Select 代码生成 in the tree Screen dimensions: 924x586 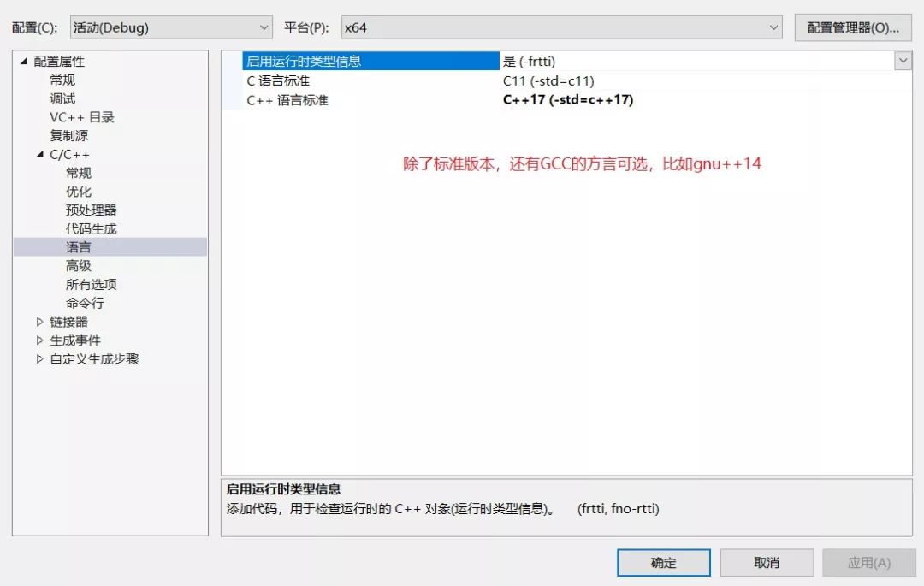[x=84, y=228]
